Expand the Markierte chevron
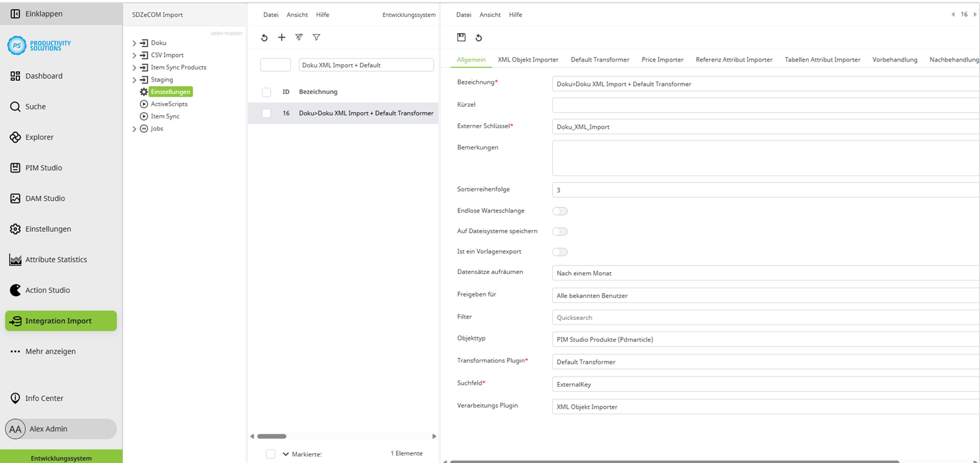 click(286, 454)
